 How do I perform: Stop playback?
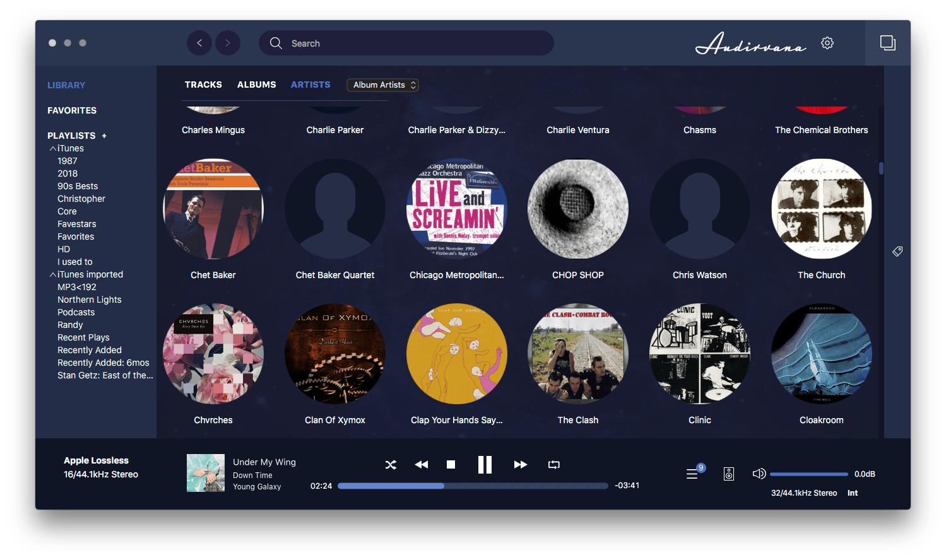click(x=451, y=465)
